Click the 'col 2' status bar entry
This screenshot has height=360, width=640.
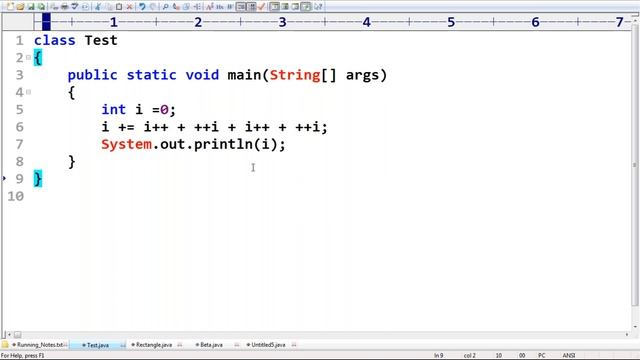(x=469, y=356)
